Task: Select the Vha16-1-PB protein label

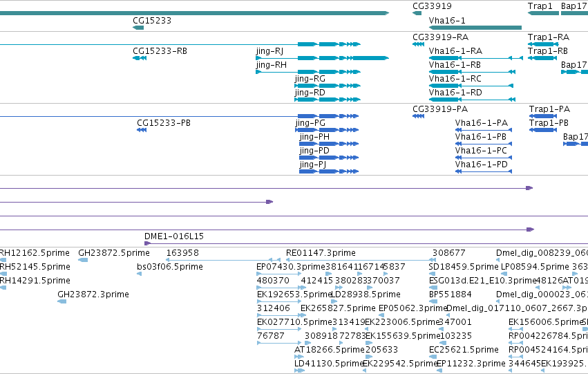Action: click(x=481, y=137)
